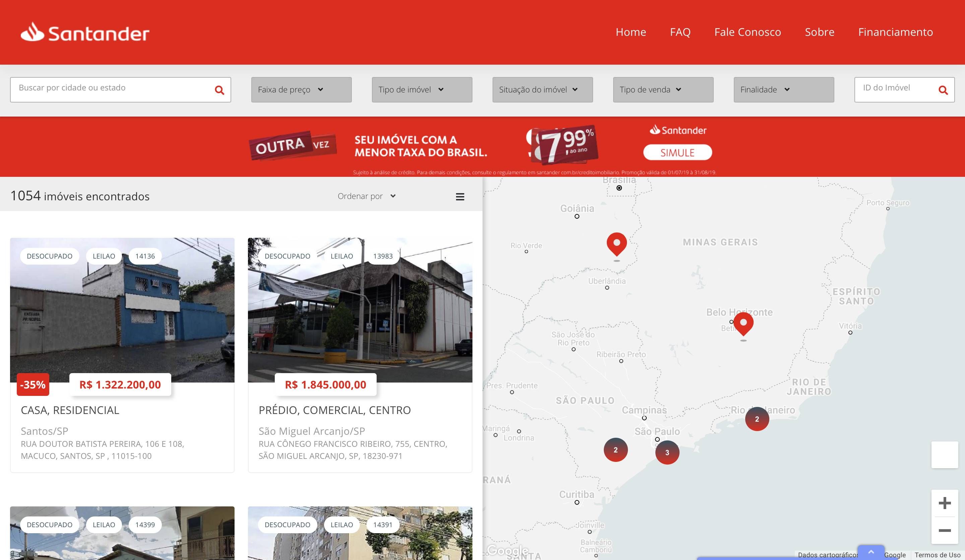Viewport: 965px width, 560px height.
Task: Click the Santos/SP location text
Action: click(x=45, y=431)
